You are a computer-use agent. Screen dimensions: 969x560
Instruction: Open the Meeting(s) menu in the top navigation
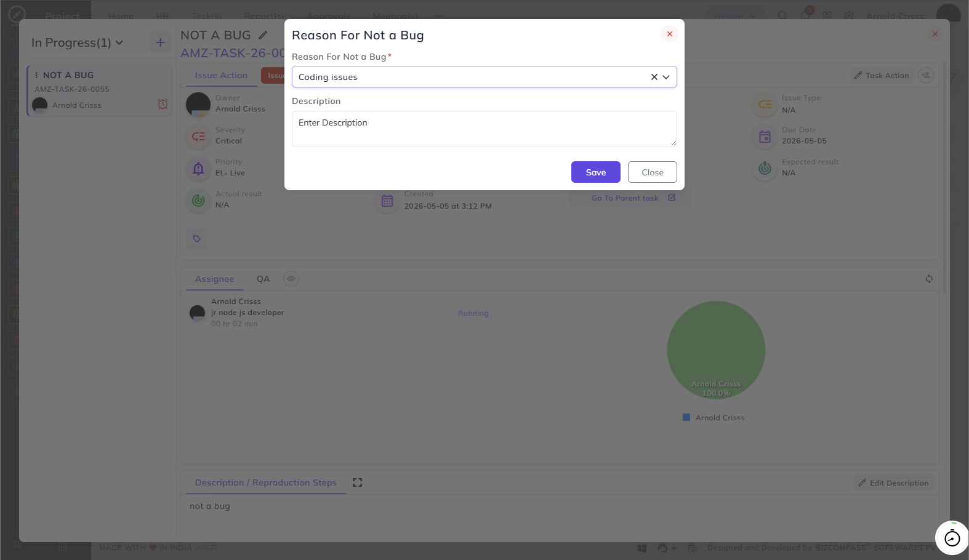[395, 16]
